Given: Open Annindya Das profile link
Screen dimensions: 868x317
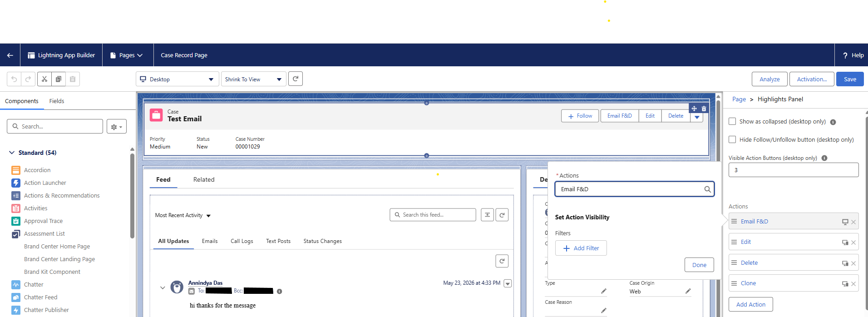Looking at the screenshot, I should click(206, 283).
